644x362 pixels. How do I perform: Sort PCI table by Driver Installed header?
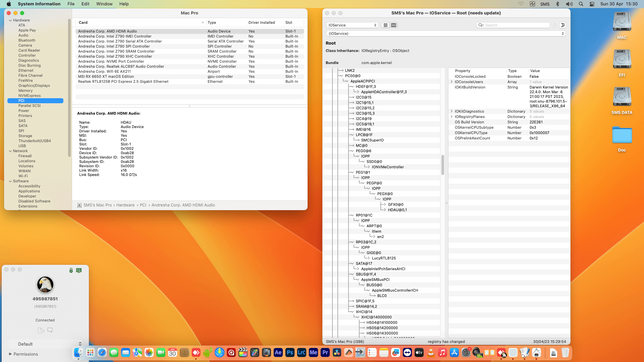pyautogui.click(x=265, y=22)
